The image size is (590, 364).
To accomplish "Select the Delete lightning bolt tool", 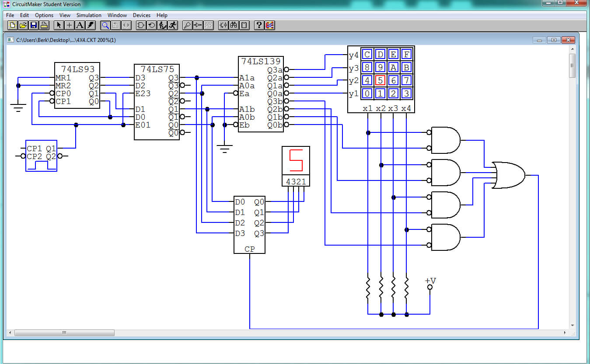I will pyautogui.click(x=90, y=25).
